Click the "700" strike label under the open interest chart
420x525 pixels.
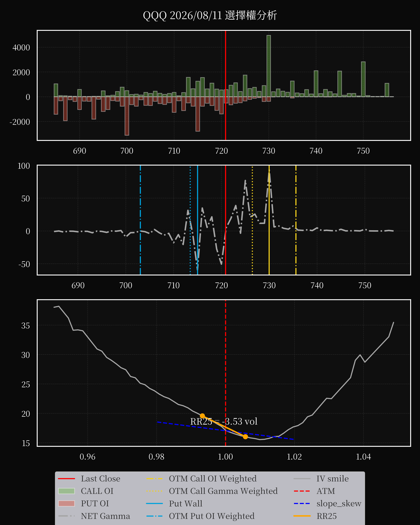click(127, 151)
